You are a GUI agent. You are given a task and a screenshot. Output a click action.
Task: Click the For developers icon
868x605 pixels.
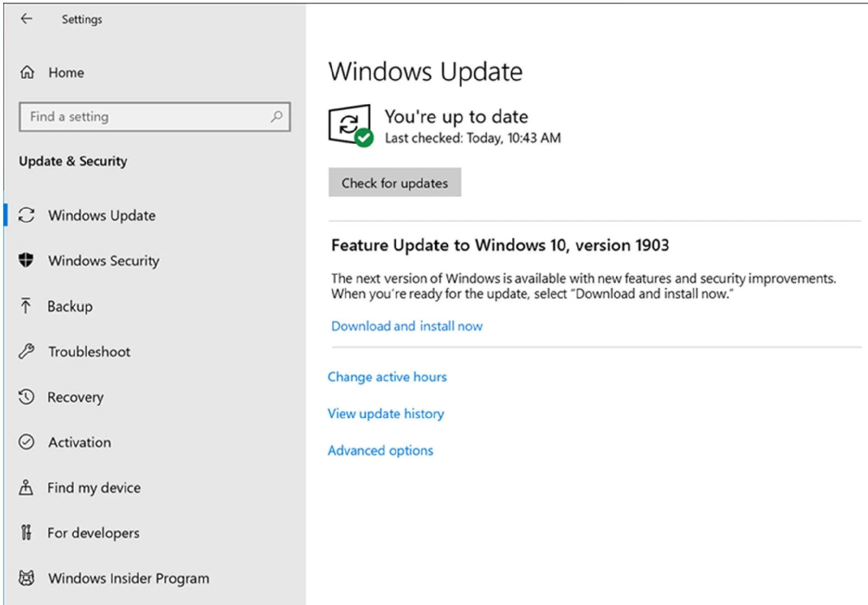click(x=26, y=533)
